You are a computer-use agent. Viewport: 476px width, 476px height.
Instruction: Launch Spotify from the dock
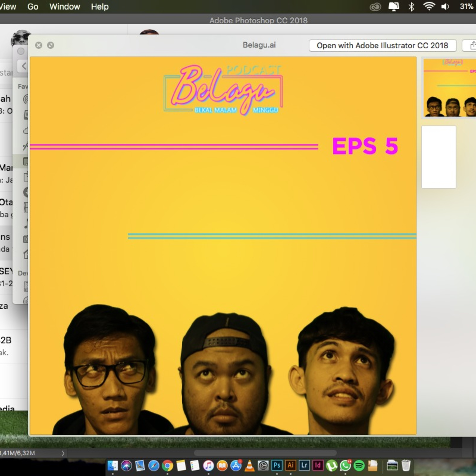[x=359, y=465]
